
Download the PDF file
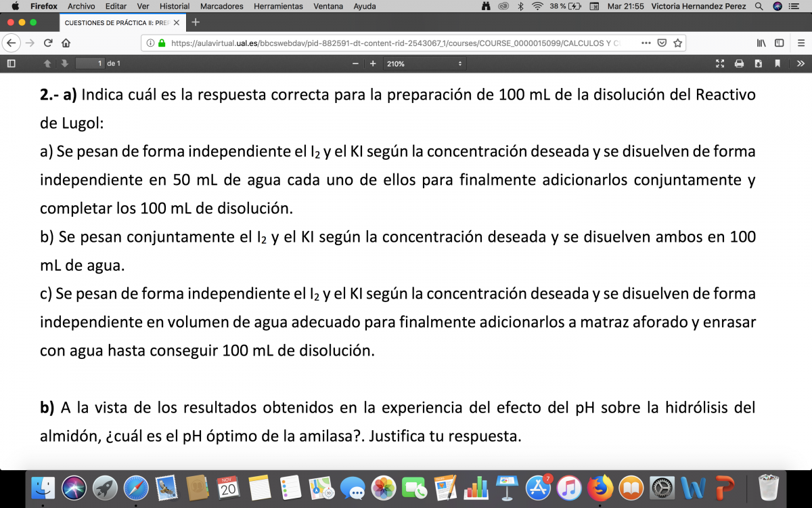[x=759, y=64]
